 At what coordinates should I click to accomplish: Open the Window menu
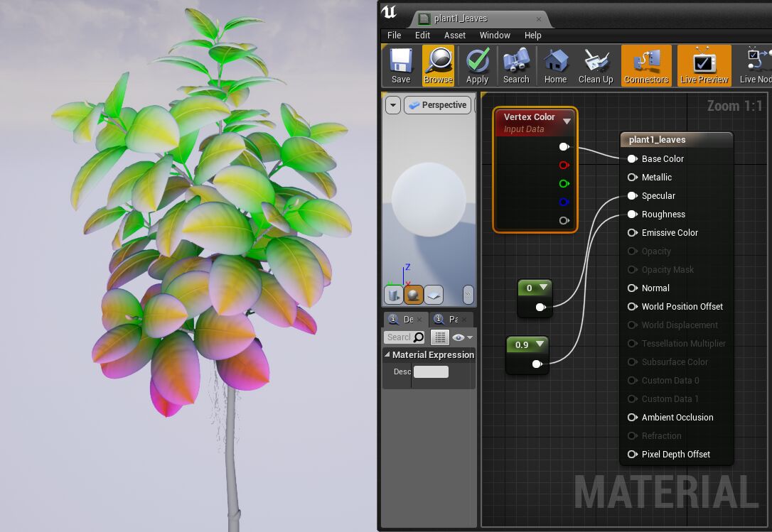pyautogui.click(x=495, y=35)
